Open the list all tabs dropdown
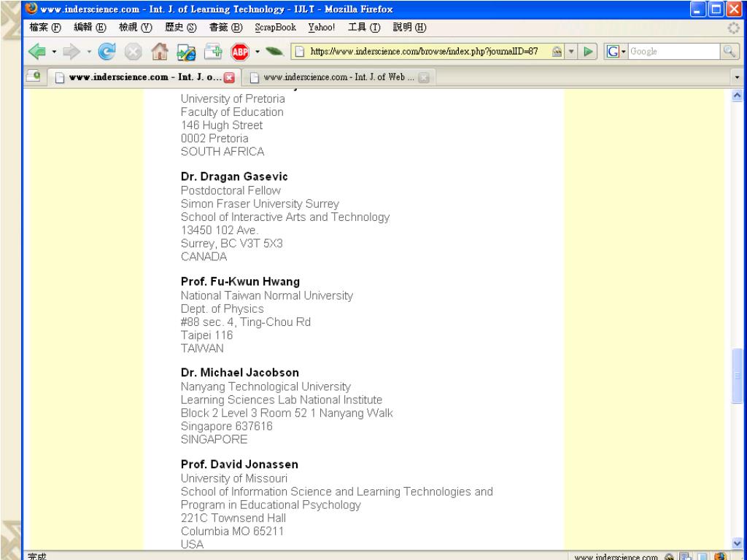This screenshot has width=747, height=560. [x=737, y=77]
